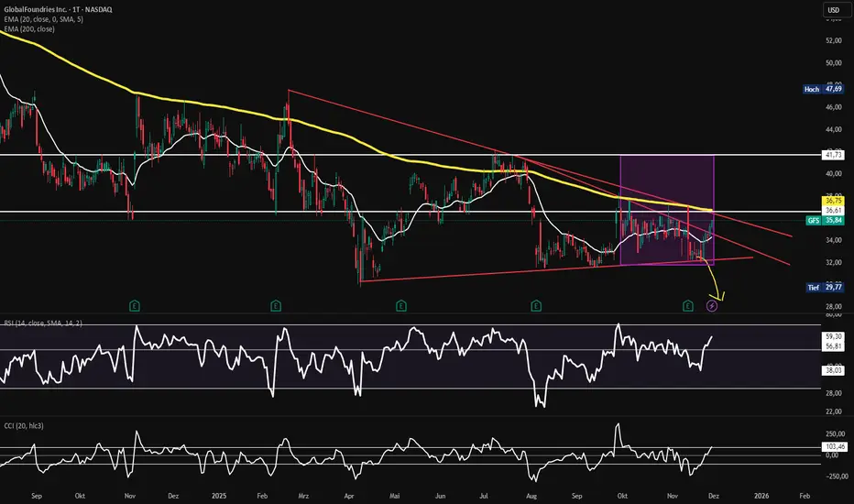Viewport: 854px width, 504px height.
Task: Click the Hoch 47,69 price label
Action: coord(823,89)
